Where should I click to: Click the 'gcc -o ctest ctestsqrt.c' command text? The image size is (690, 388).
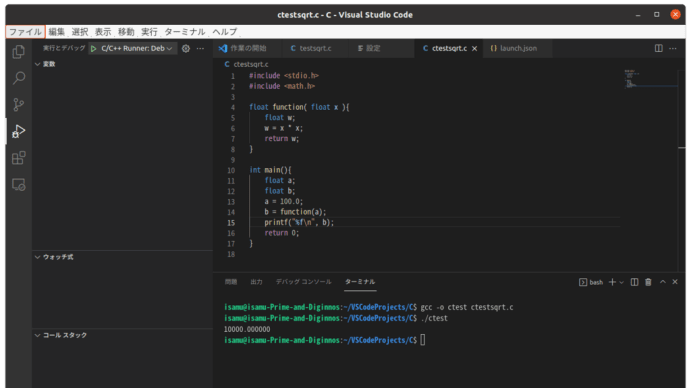click(467, 307)
